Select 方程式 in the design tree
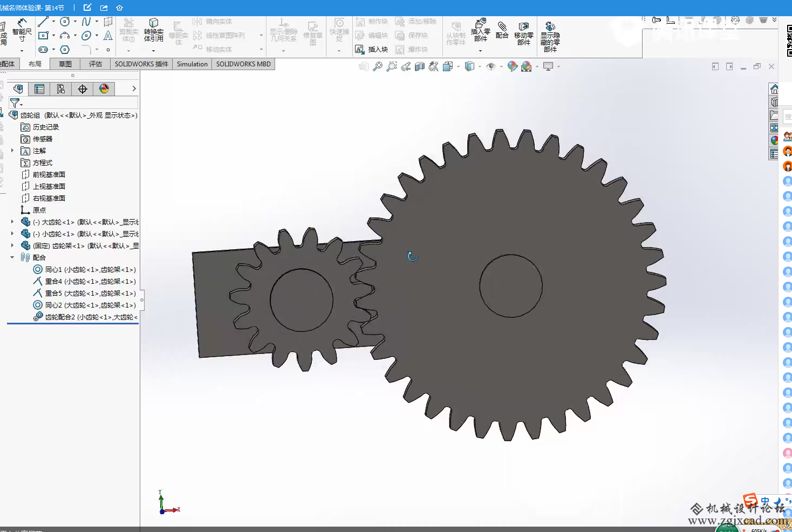The width and height of the screenshot is (792, 532). 43,163
